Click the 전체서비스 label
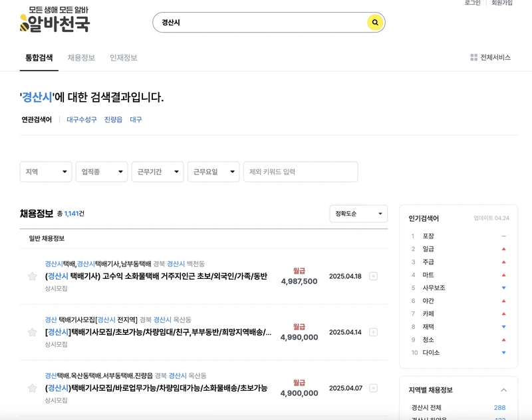Viewport: 532px width, 420px height. [495, 57]
